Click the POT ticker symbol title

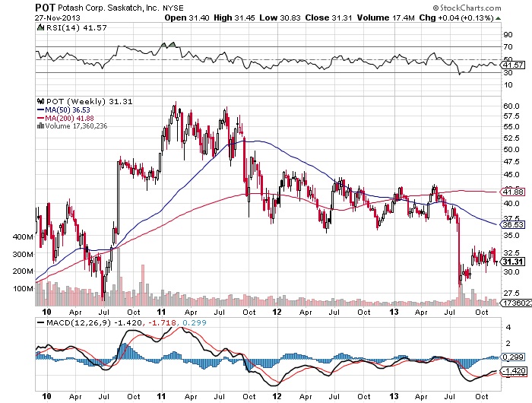pos(45,8)
